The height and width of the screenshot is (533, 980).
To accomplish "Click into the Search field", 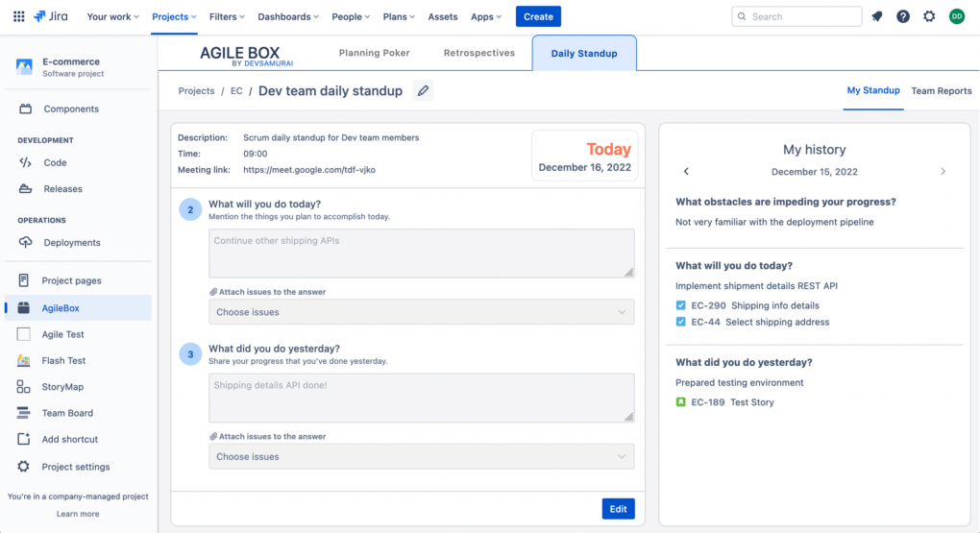I will coord(796,17).
